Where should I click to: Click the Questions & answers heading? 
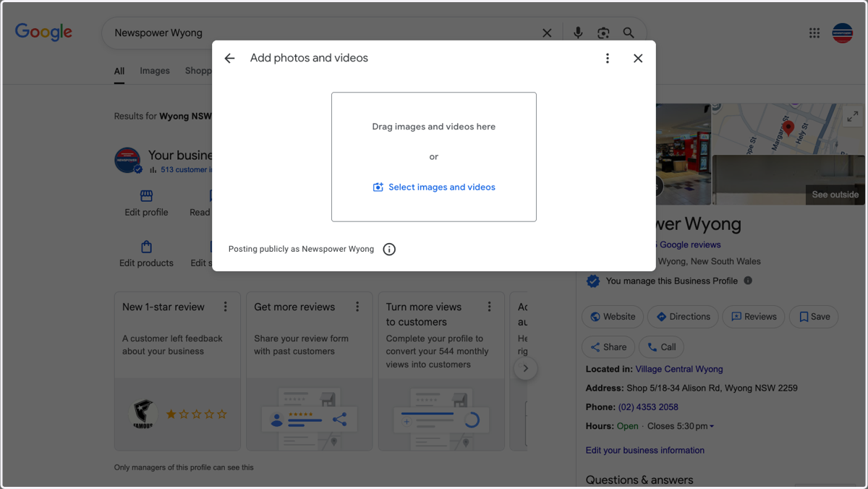tap(639, 480)
